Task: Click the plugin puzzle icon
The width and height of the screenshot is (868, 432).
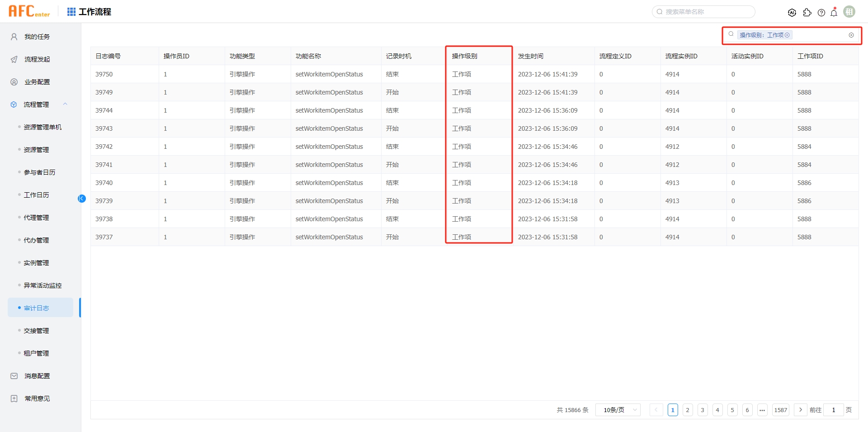Action: (807, 13)
